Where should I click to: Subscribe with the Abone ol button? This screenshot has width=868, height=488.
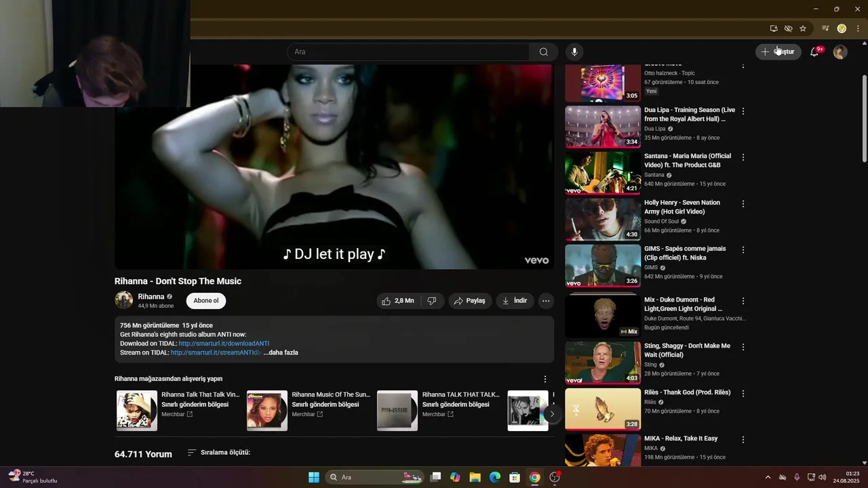[x=206, y=301]
